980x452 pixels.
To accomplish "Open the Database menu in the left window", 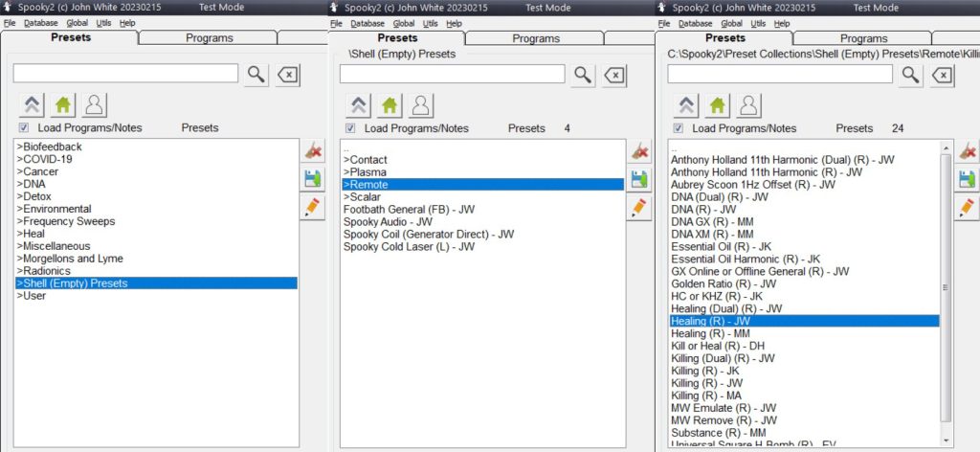I will tap(41, 23).
